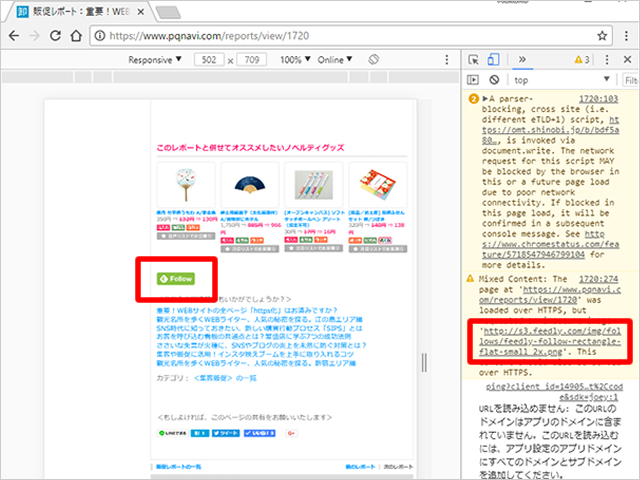Open the 業界販促 category list link

(225, 378)
